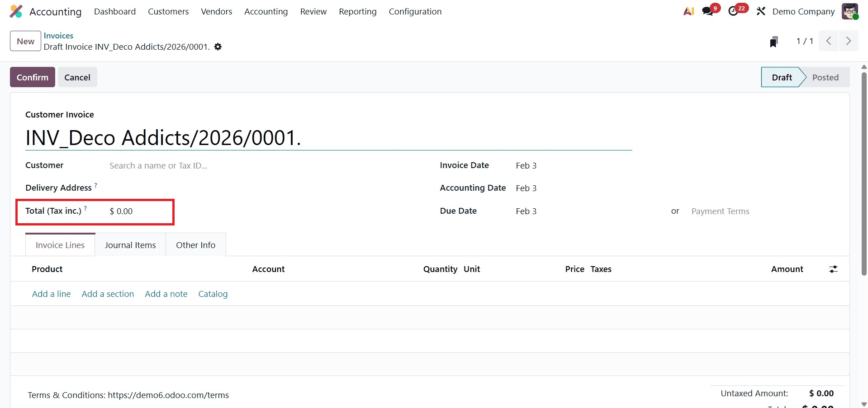The width and height of the screenshot is (868, 408).
Task: Click the Accounting app logo
Action: [x=16, y=11]
